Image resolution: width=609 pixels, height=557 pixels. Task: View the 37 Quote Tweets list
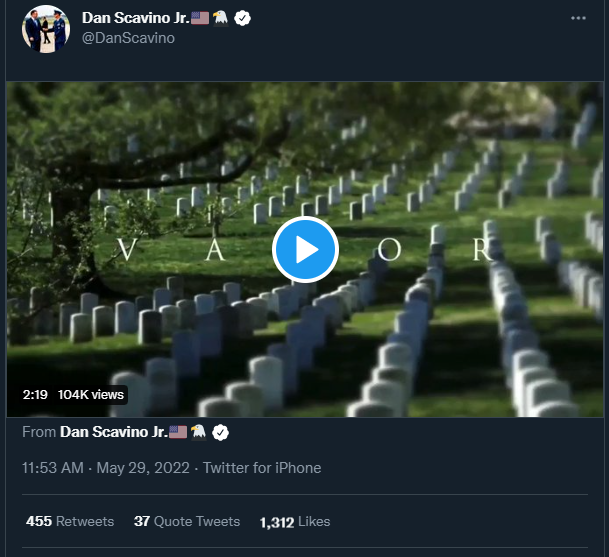pos(187,521)
